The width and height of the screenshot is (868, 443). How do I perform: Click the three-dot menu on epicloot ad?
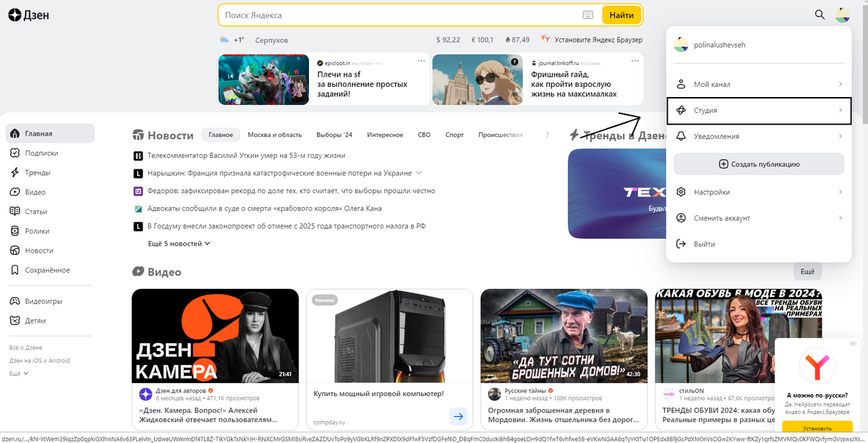click(x=421, y=62)
